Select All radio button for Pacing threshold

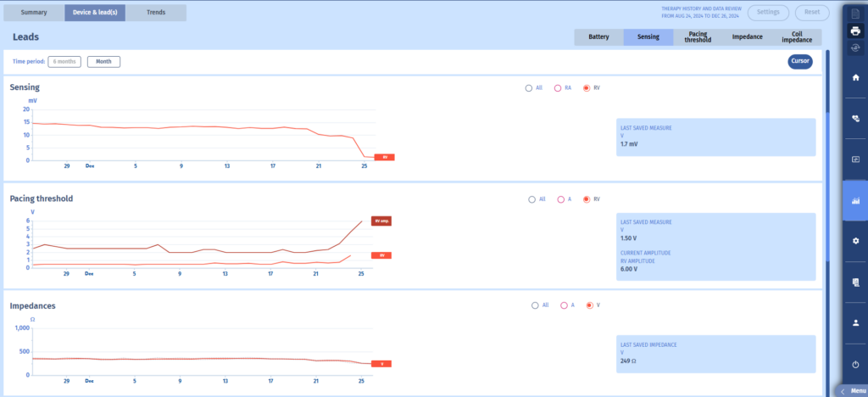pyautogui.click(x=531, y=199)
